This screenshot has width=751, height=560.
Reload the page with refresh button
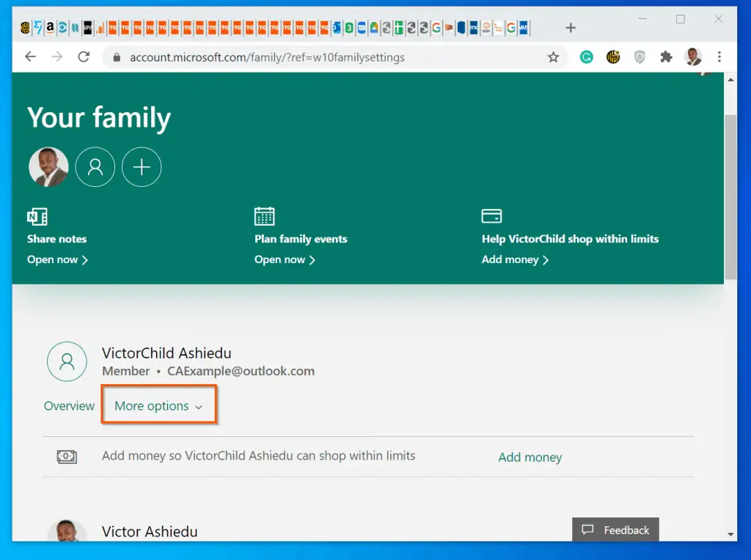(x=84, y=57)
